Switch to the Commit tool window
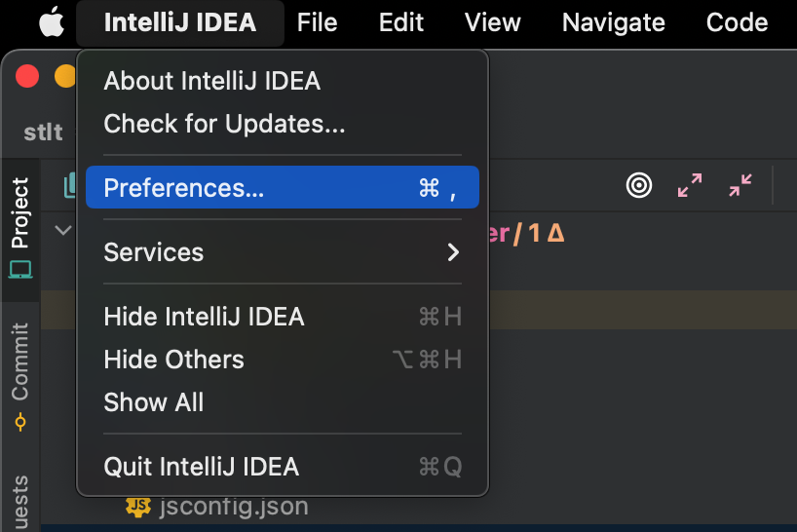Viewport: 797px width, 532px height. (x=20, y=375)
